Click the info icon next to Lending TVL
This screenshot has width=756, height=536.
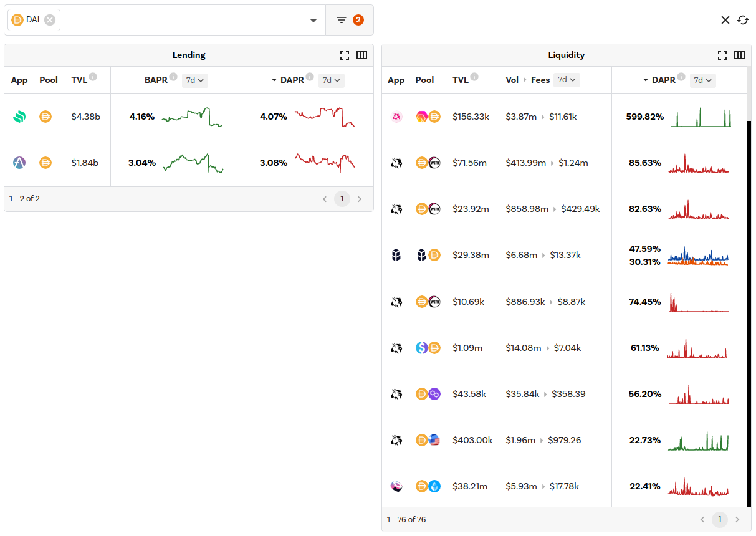(93, 77)
